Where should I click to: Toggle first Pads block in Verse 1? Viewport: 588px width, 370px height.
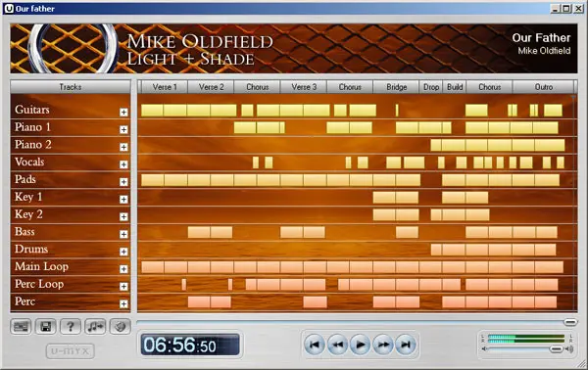tap(153, 180)
